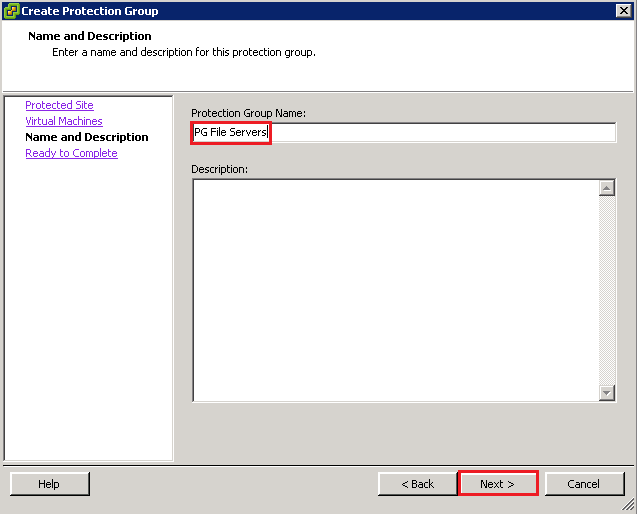Open Help for this wizard
The image size is (637, 514).
[49, 484]
